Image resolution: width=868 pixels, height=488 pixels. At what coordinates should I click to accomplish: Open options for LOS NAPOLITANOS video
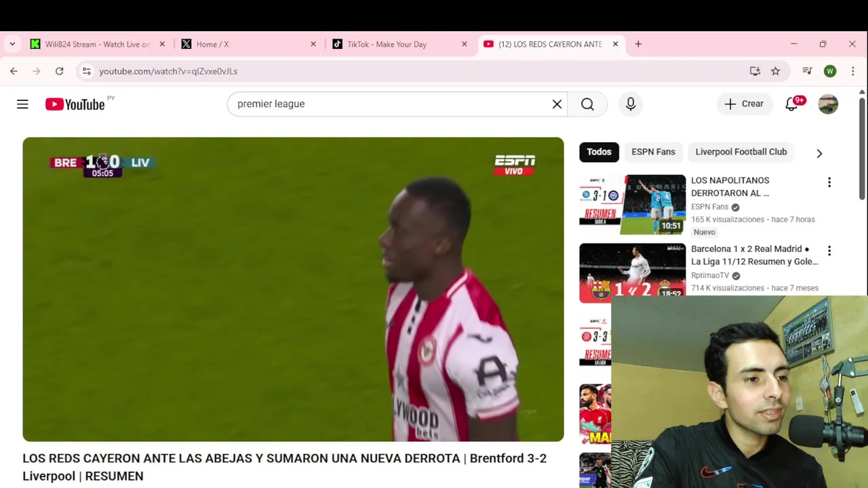click(x=829, y=182)
